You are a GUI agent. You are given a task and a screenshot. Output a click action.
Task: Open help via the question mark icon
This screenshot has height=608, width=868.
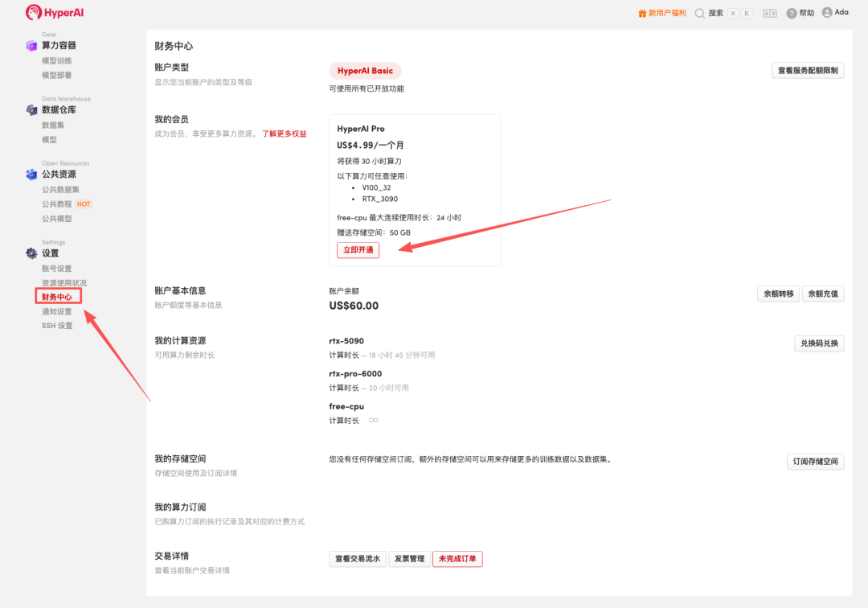click(792, 13)
